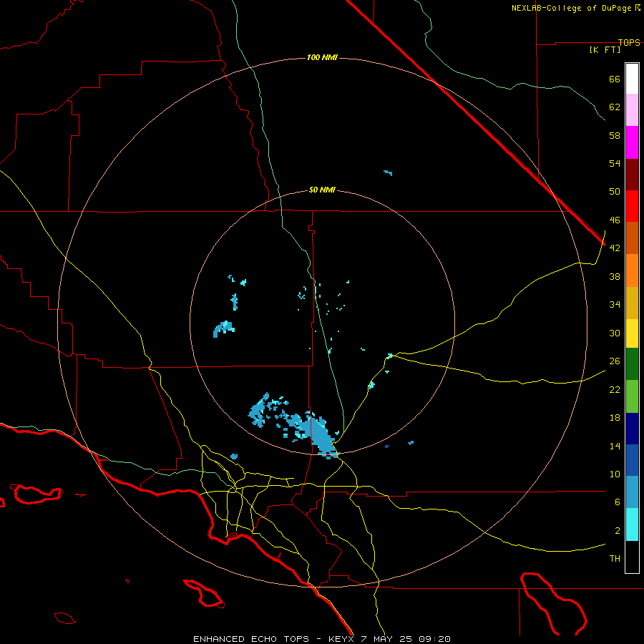Click the 50 NMI range ring label
Screen dimensions: 644x644
[x=322, y=190]
